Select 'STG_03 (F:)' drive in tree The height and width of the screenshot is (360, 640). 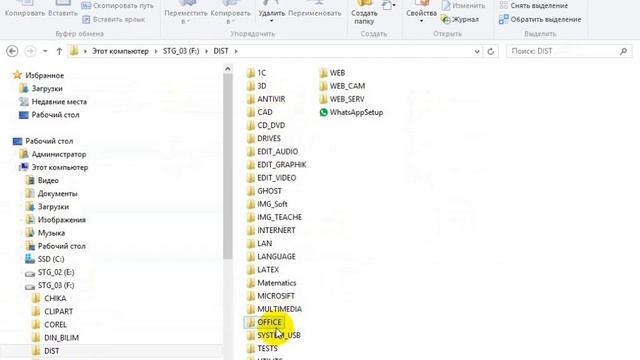[50, 285]
